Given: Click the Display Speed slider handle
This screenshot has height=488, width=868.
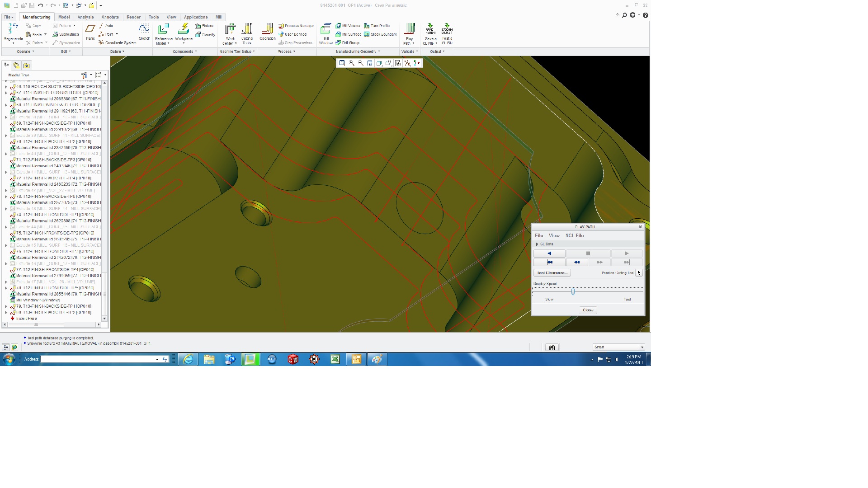Looking at the screenshot, I should pyautogui.click(x=573, y=292).
